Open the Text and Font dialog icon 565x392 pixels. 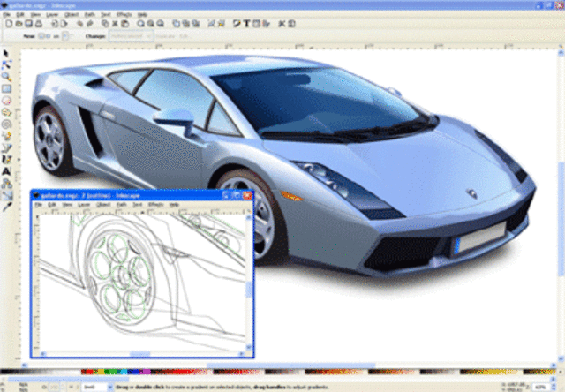pyautogui.click(x=246, y=24)
